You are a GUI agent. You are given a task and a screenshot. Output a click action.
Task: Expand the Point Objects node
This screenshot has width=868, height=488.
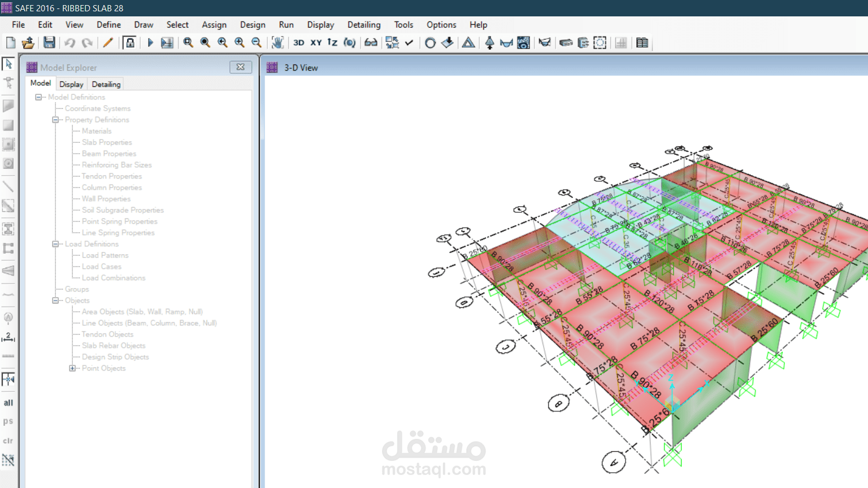pos(72,368)
